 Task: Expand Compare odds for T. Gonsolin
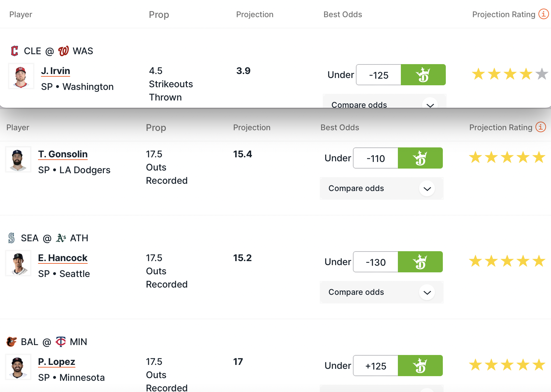pos(427,189)
